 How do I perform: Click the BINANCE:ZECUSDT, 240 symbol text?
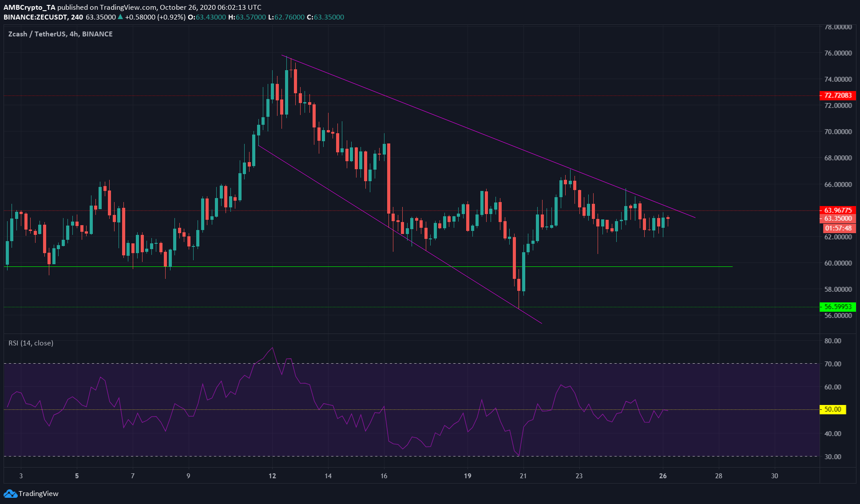pos(44,17)
